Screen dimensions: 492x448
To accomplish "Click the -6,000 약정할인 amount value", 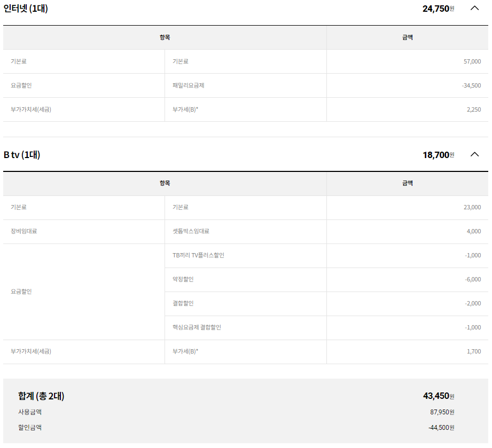I will click(x=473, y=279).
